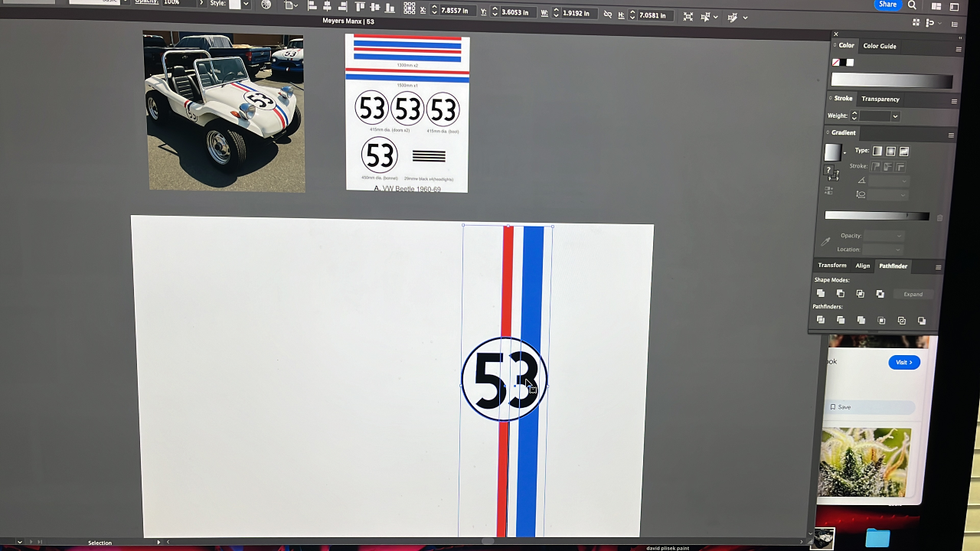This screenshot has width=980, height=551.
Task: Click the Reverse Gradient icon
Action: point(828,191)
